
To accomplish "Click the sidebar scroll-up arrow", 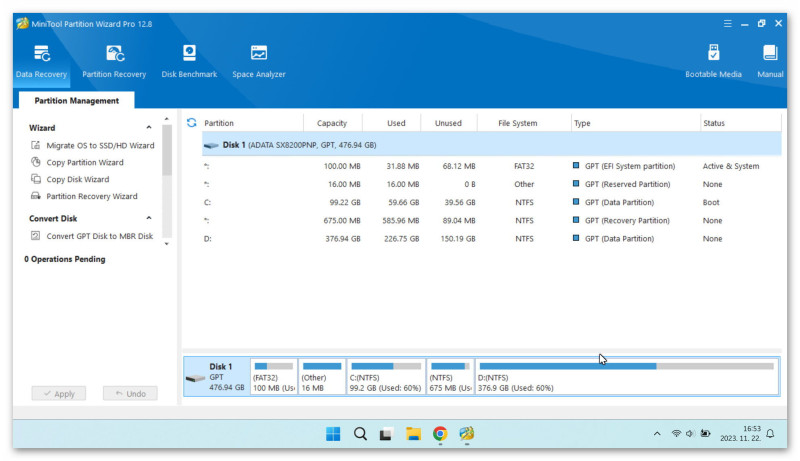I will pyautogui.click(x=166, y=119).
